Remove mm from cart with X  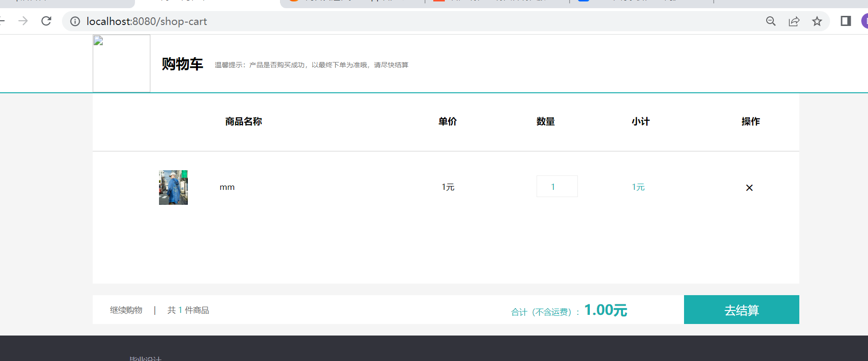point(749,188)
